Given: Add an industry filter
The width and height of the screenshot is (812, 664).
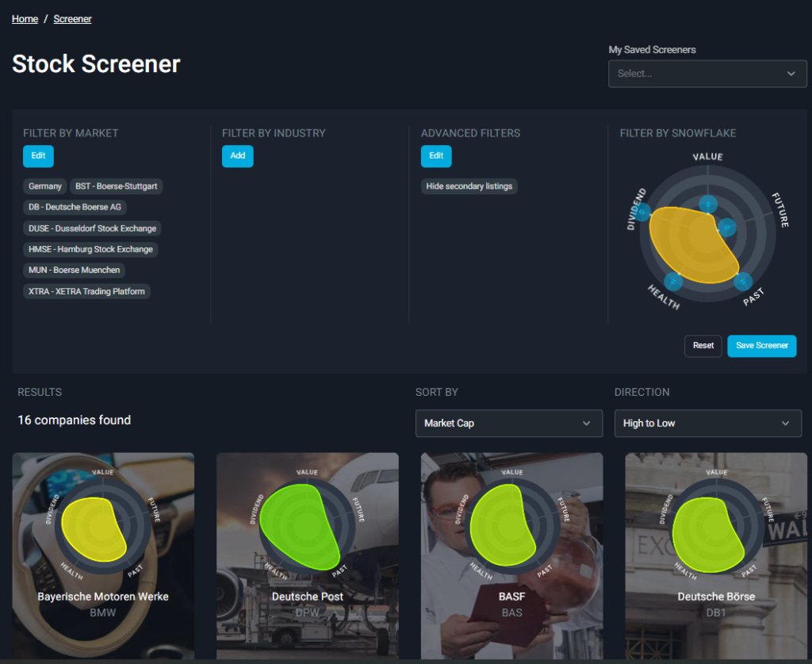Looking at the screenshot, I should (x=238, y=156).
